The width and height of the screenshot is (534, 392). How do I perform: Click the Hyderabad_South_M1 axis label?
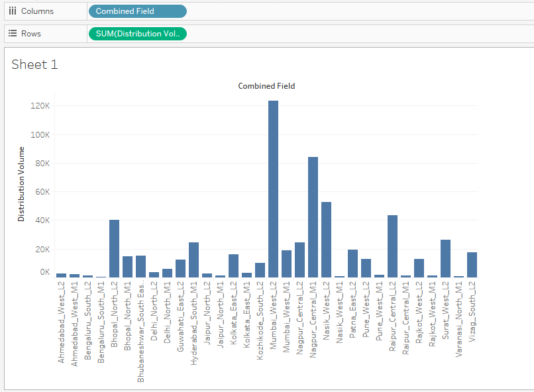(x=193, y=323)
